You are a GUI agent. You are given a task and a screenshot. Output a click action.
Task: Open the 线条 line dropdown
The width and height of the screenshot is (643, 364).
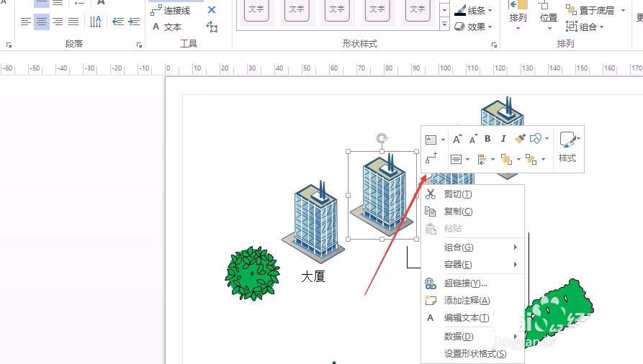tap(473, 10)
